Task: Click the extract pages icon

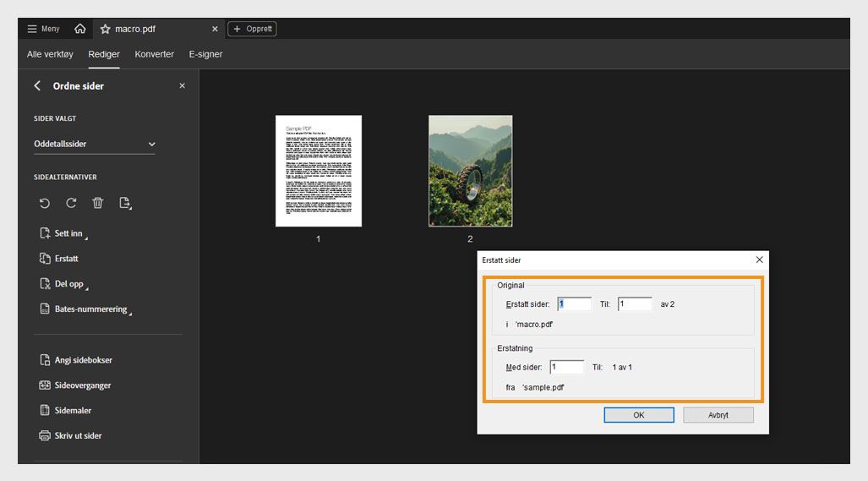Action: coord(125,203)
